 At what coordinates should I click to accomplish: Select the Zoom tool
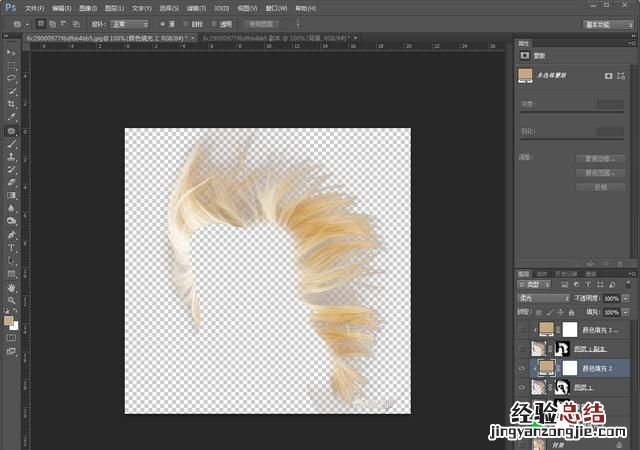pyautogui.click(x=11, y=299)
